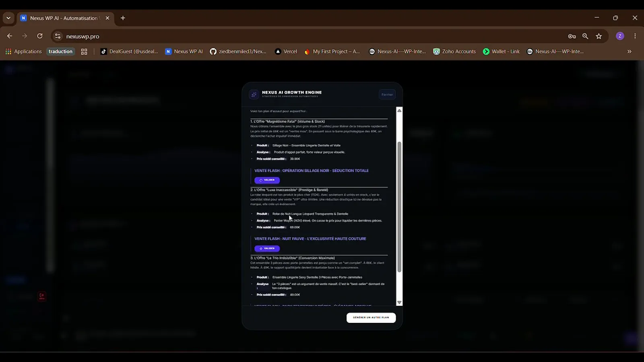The width and height of the screenshot is (644, 362).
Task: Select the heading L'Offre "Magnétisme Fatal"
Action: 287,121
